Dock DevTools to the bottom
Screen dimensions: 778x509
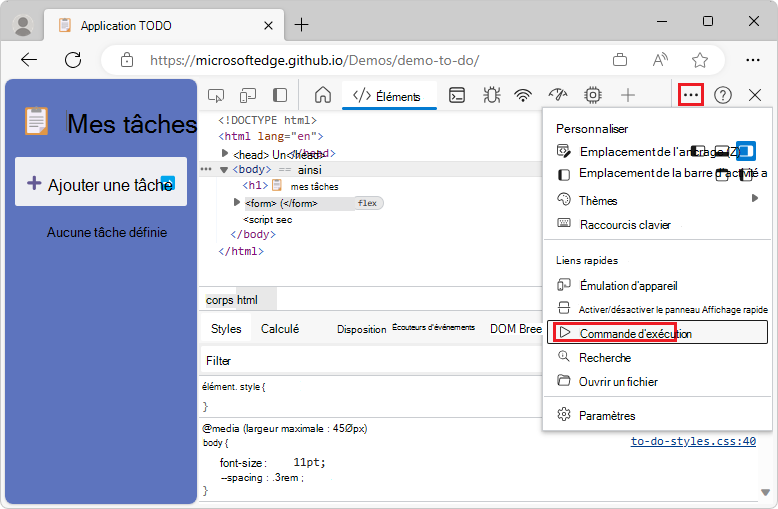pyautogui.click(x=722, y=151)
